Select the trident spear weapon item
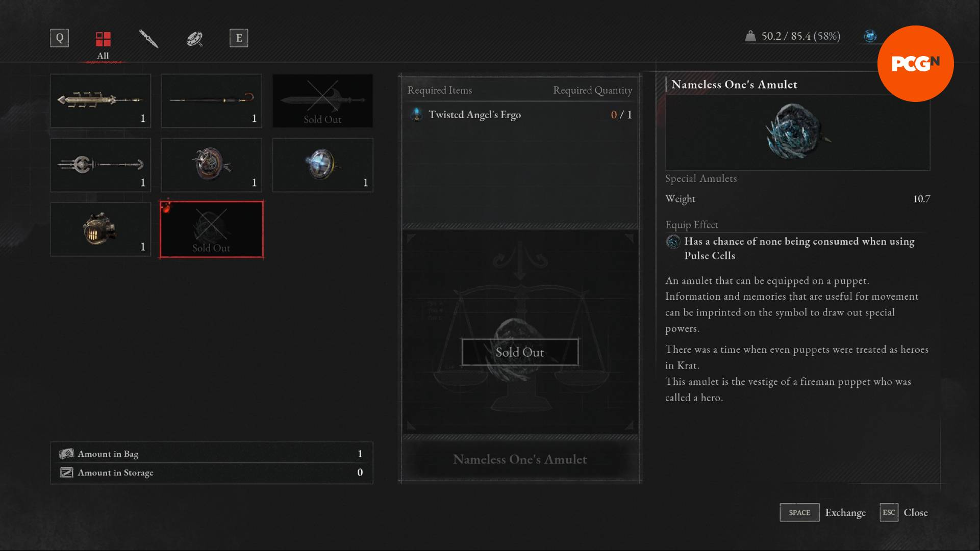 (x=100, y=165)
